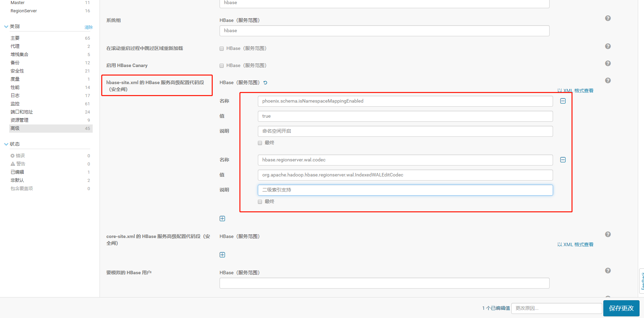The height and width of the screenshot is (318, 644).
Task: Reset hbase-site.xml snippet to default value
Action: 265,82
